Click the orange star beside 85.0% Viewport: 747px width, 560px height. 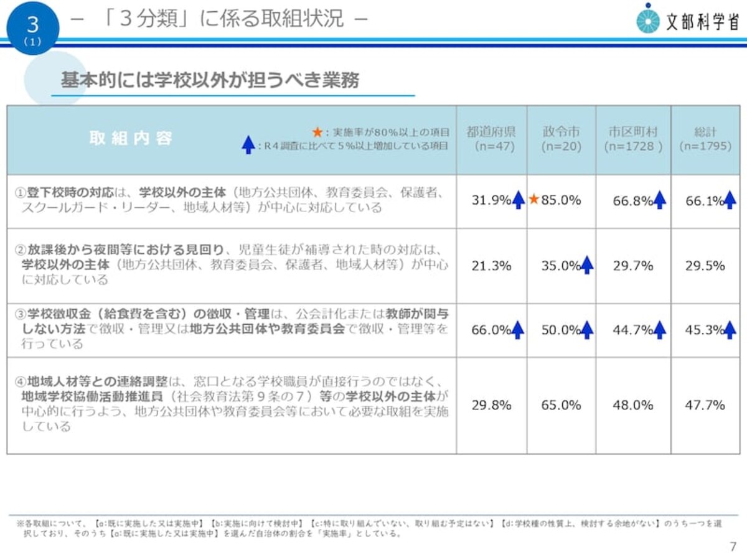coord(534,200)
